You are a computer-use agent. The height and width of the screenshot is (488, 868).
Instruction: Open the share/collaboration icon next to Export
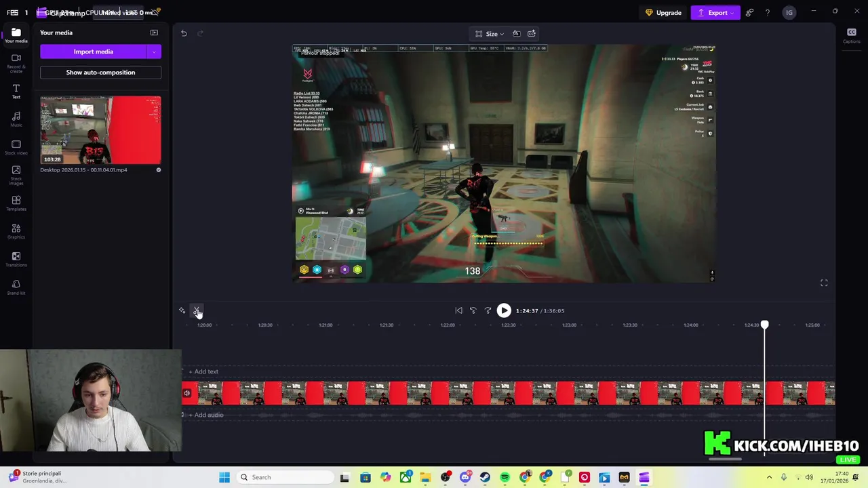tap(749, 13)
